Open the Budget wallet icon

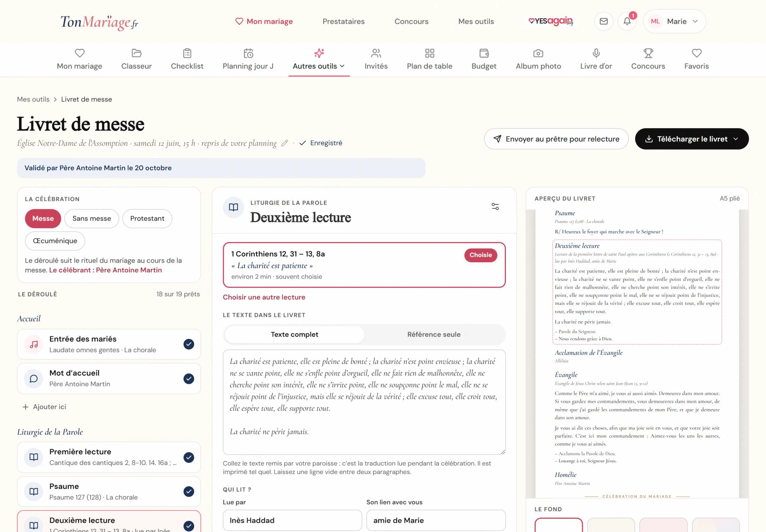[484, 53]
